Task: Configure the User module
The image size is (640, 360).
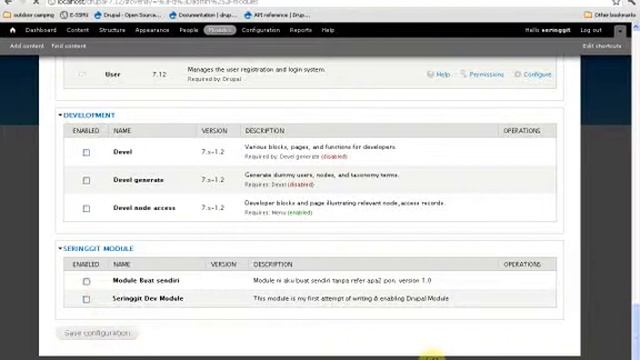Action: (533, 74)
